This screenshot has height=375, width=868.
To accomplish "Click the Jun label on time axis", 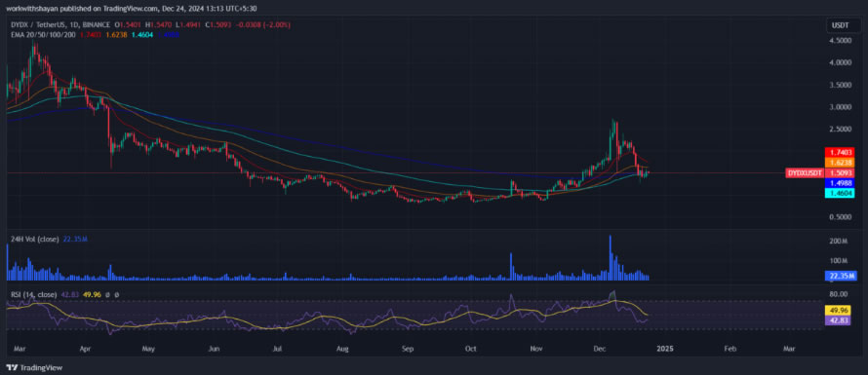I will pyautogui.click(x=215, y=349).
